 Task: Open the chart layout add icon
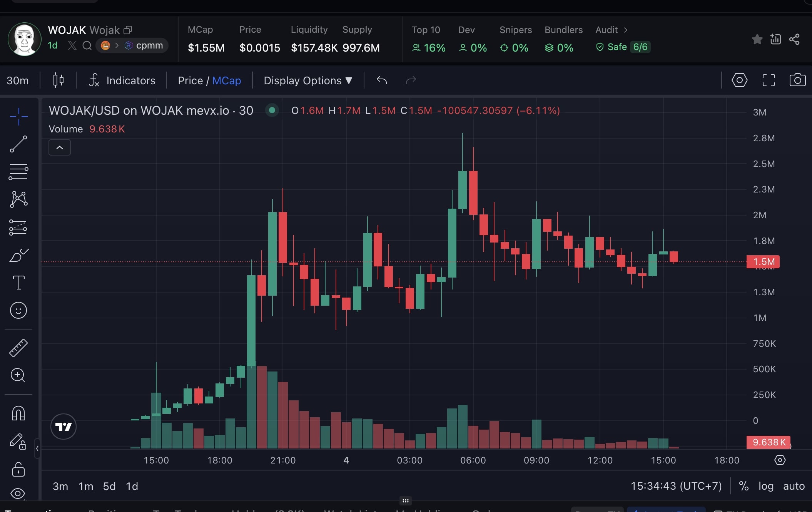775,39
